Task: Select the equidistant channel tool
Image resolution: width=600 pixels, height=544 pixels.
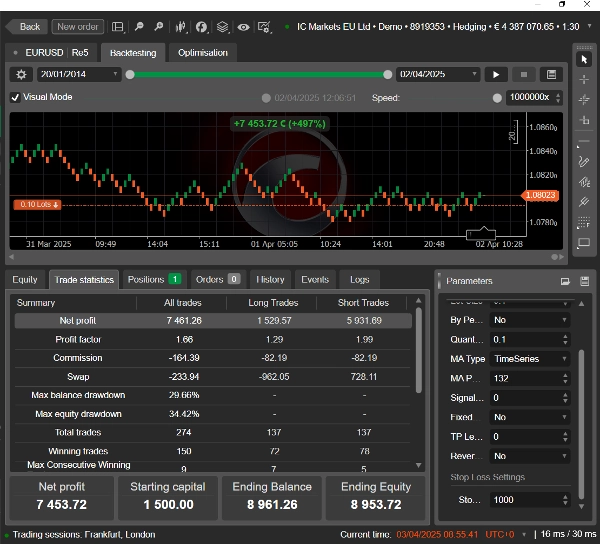Action: pyautogui.click(x=584, y=182)
